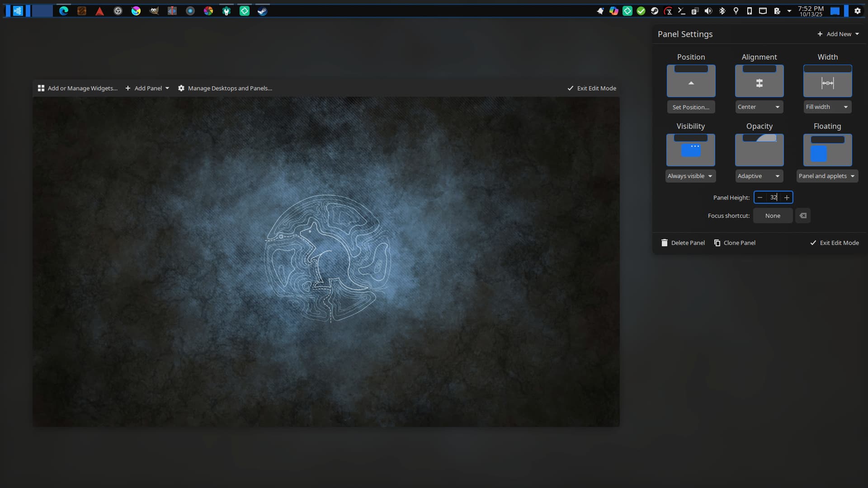The width and height of the screenshot is (868, 488).
Task: Launch Steam from the task manager
Action: tap(262, 11)
